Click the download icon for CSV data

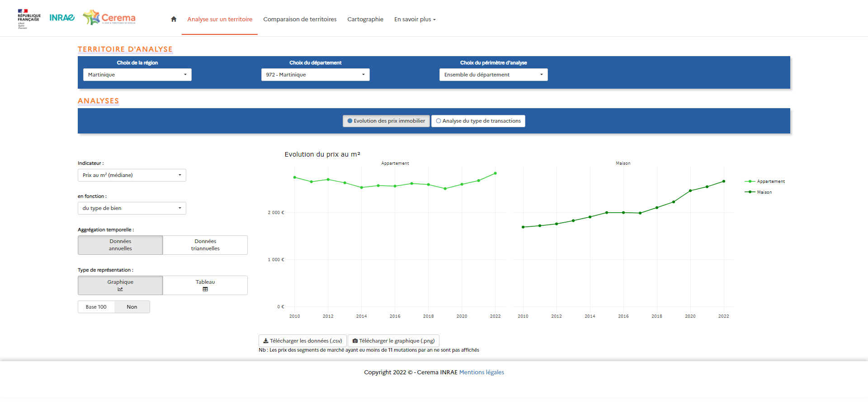(x=266, y=341)
